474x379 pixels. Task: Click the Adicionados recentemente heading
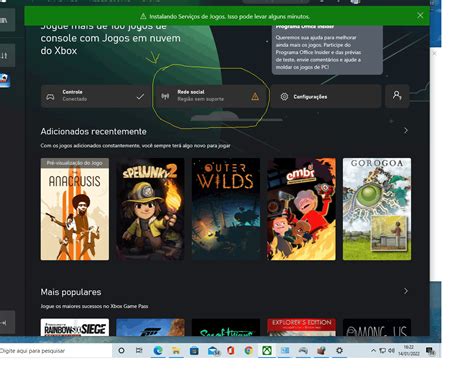click(x=93, y=131)
